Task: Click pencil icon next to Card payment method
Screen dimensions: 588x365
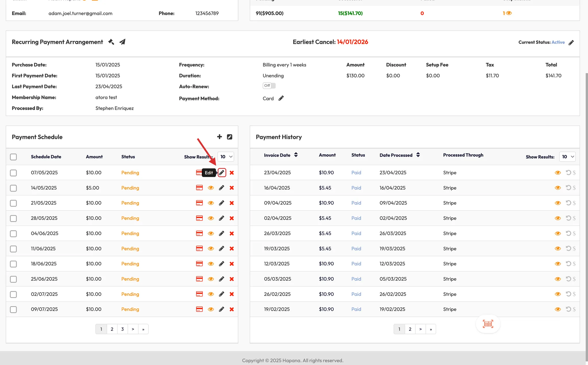Action: (281, 98)
